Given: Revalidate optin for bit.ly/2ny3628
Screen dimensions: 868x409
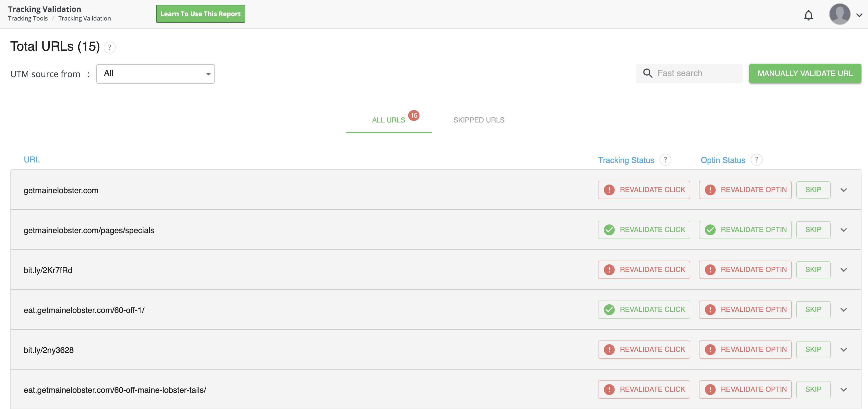Looking at the screenshot, I should (x=745, y=349).
